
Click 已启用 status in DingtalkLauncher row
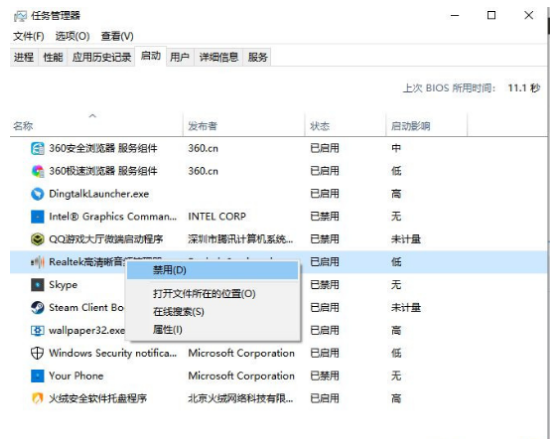tap(325, 194)
